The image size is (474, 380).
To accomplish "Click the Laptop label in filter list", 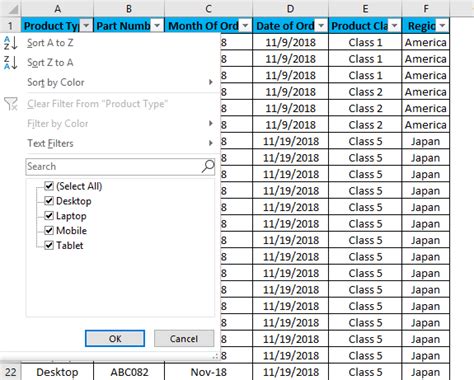I will click(71, 216).
